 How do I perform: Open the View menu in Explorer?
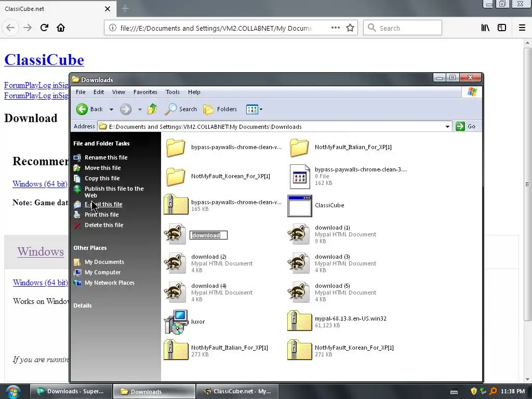tap(118, 92)
